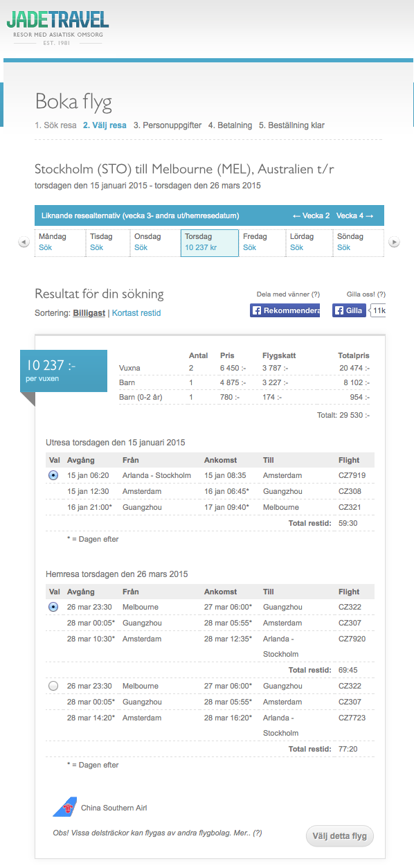Image resolution: width=414 pixels, height=868 pixels.
Task: Click the right circular arrow beside weekday row
Action: [393, 242]
